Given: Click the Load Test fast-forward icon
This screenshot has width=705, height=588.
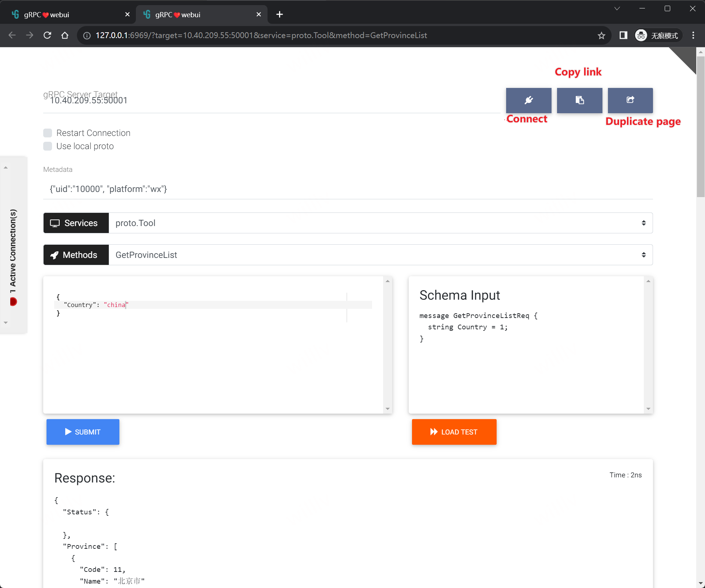Looking at the screenshot, I should pyautogui.click(x=433, y=432).
